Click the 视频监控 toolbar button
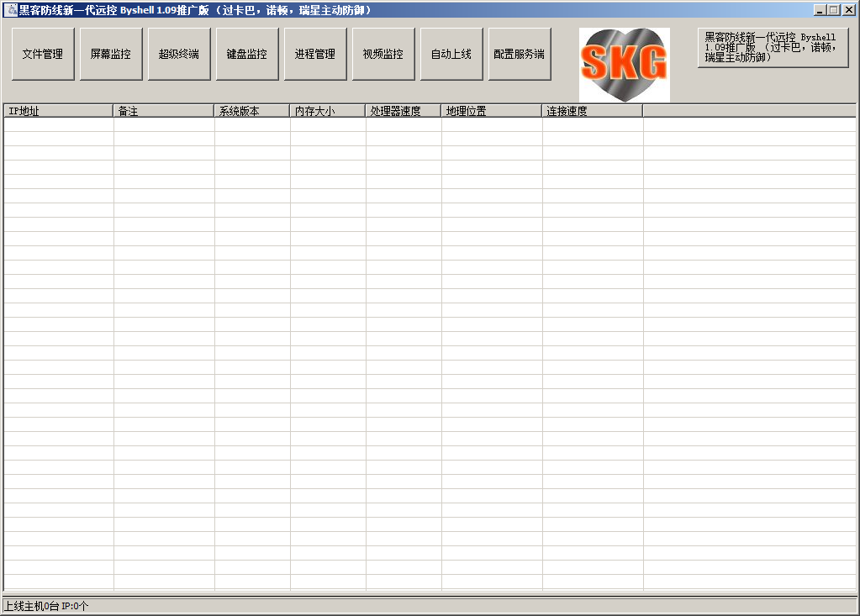This screenshot has width=860, height=616. tap(383, 54)
